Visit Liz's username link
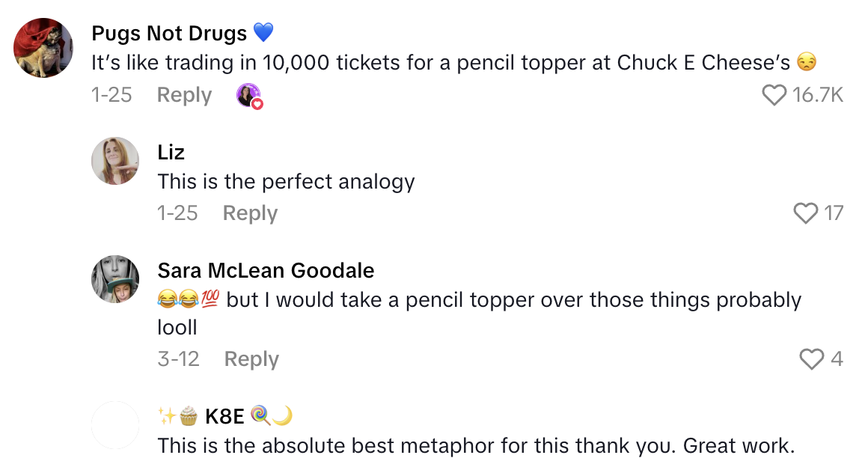Viewport: 868px width, 464px height. 171,152
